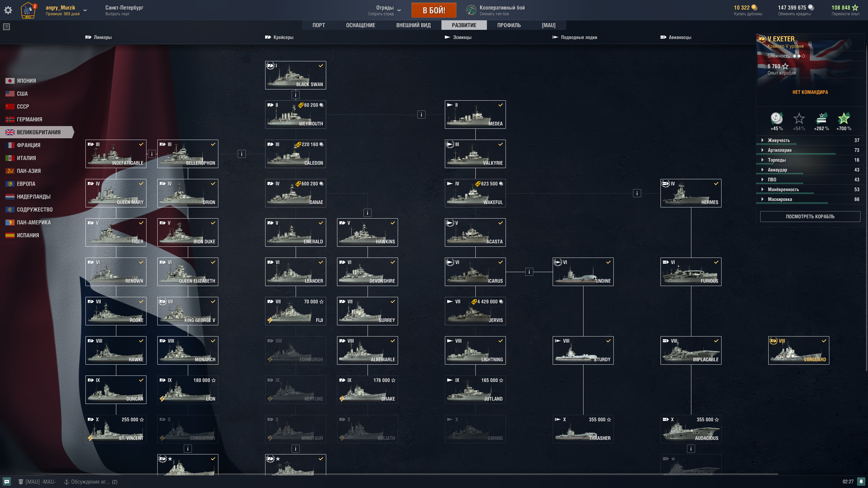Viewport: 868px width, 488px height.
Task: Select the Lion battleship card
Action: pos(188,390)
